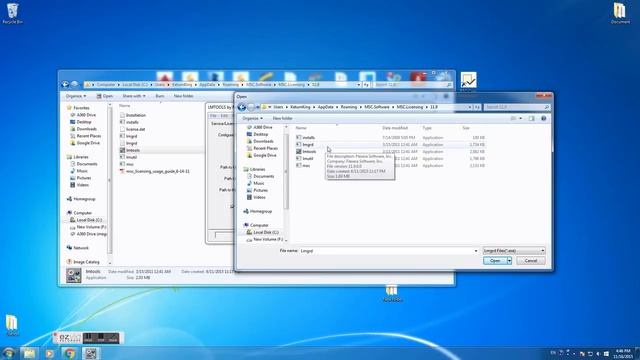Select Image Catalog in Explorer sidebar
The width and height of the screenshot is (640, 360).
pyautogui.click(x=83, y=262)
